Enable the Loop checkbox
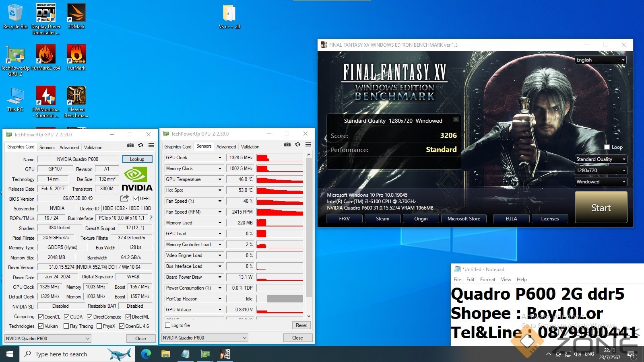 click(607, 147)
